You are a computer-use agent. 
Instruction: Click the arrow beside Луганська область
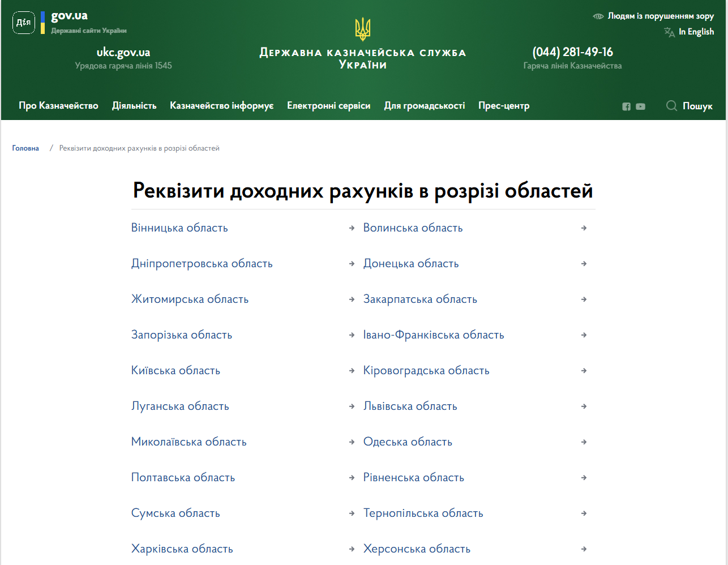pos(352,406)
